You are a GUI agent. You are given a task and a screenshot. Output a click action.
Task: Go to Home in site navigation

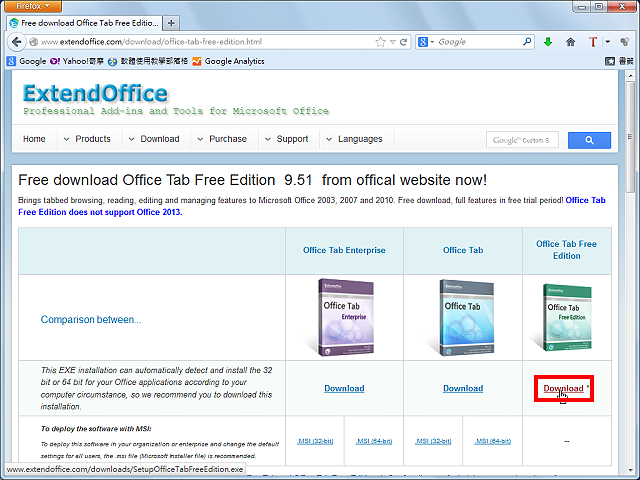coord(34,139)
